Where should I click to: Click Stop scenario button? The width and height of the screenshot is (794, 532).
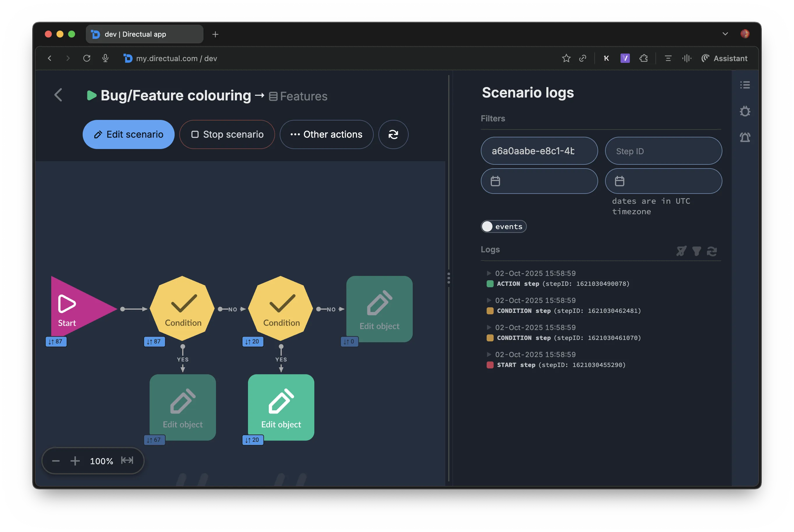point(227,134)
